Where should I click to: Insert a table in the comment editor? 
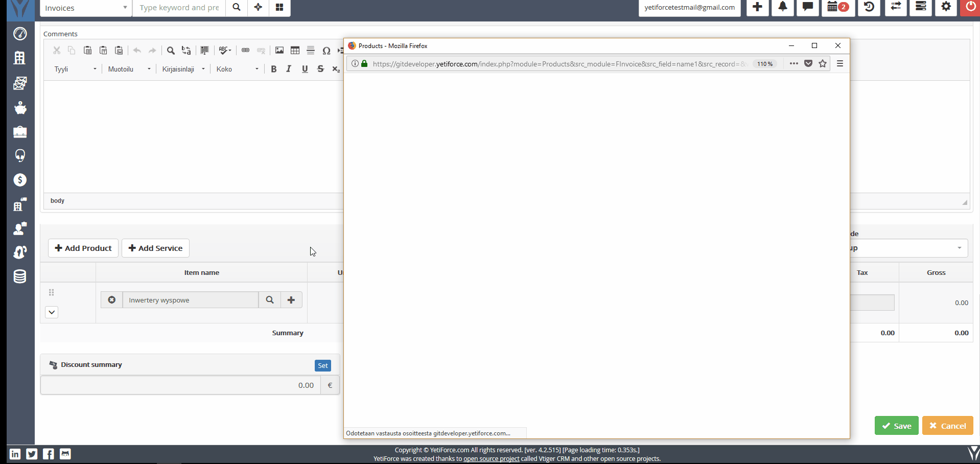pos(295,50)
